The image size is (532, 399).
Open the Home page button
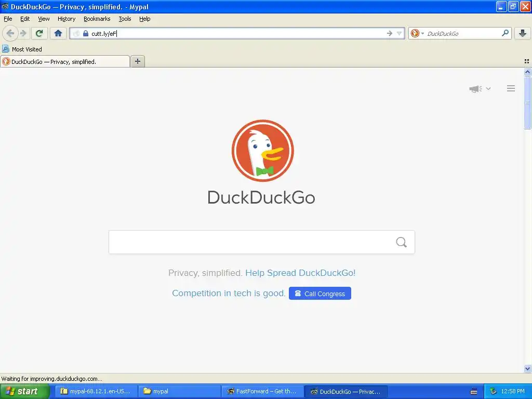coord(58,33)
